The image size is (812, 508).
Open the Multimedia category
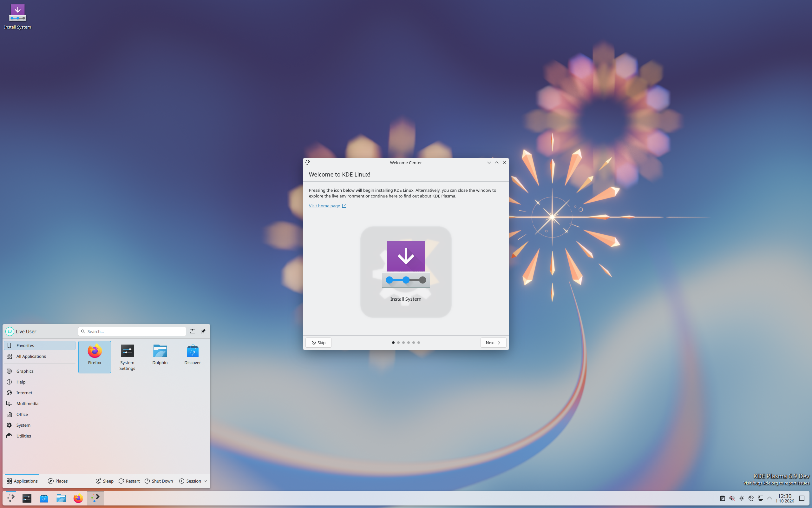coord(40,404)
